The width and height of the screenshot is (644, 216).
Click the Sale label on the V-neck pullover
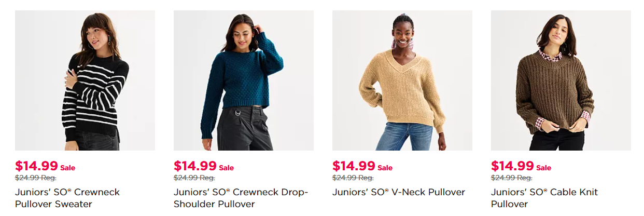385,168
